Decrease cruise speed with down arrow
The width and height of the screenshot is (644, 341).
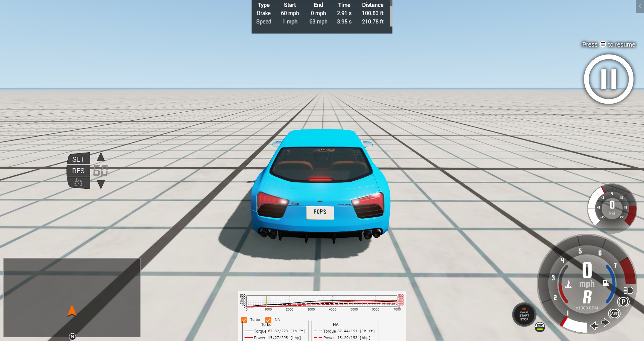pyautogui.click(x=101, y=184)
